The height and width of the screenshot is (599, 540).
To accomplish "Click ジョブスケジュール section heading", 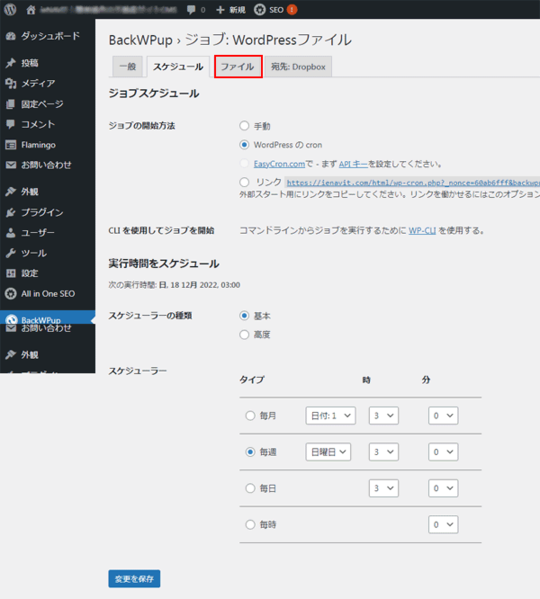I will click(x=154, y=94).
